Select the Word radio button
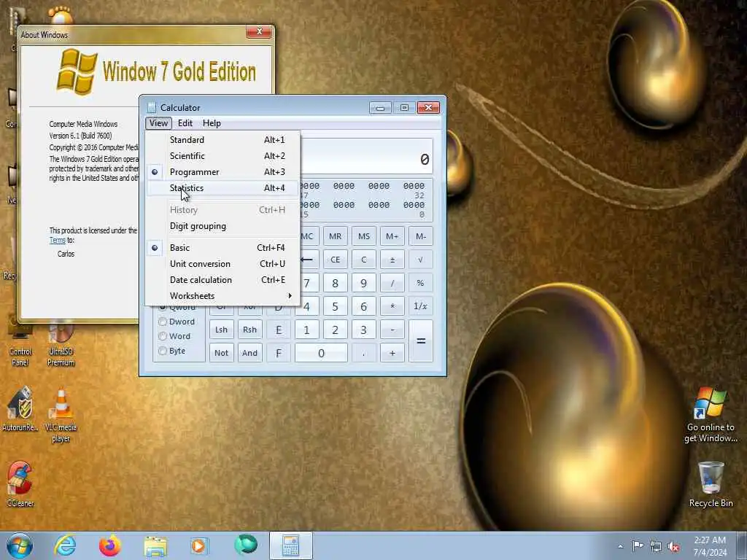Screen dimensions: 747x560 pyautogui.click(x=174, y=336)
